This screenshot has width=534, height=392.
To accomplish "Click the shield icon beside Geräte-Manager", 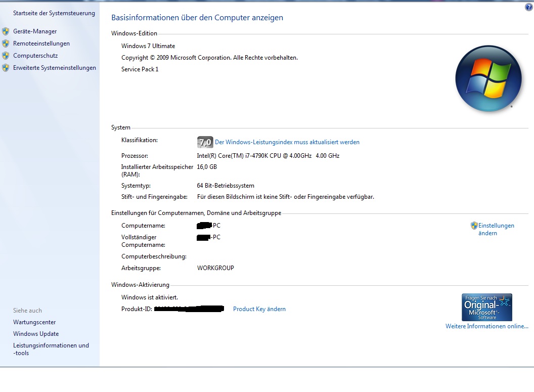I will click(x=6, y=31).
